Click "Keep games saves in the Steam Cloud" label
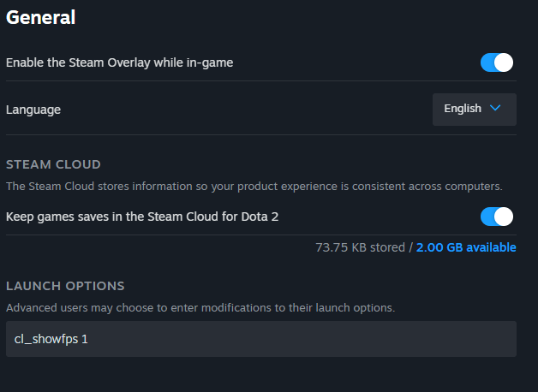 [x=142, y=217]
